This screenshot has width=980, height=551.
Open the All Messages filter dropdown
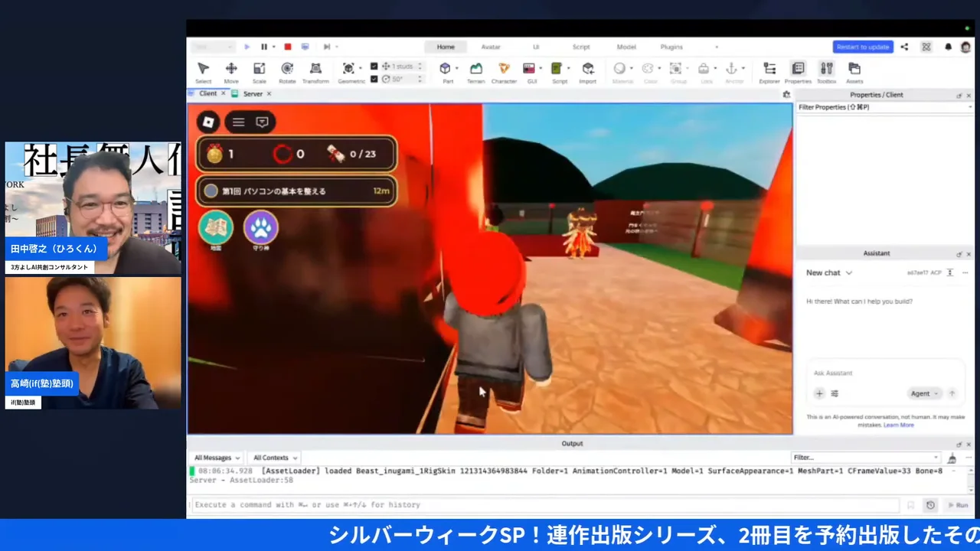tap(217, 458)
